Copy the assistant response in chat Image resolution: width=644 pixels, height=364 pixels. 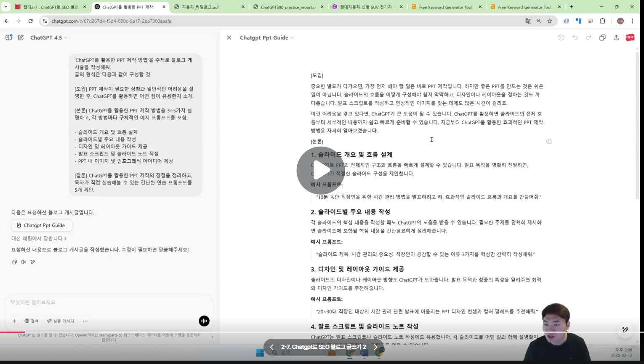click(x=14, y=262)
